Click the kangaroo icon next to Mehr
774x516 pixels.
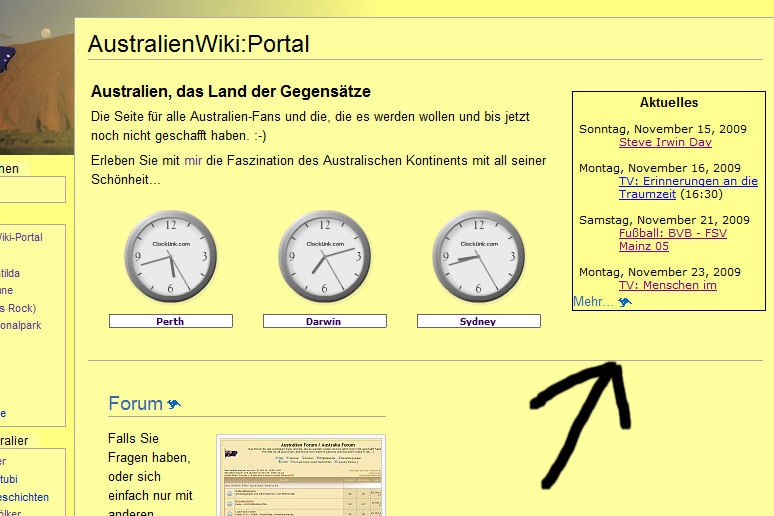click(x=625, y=302)
